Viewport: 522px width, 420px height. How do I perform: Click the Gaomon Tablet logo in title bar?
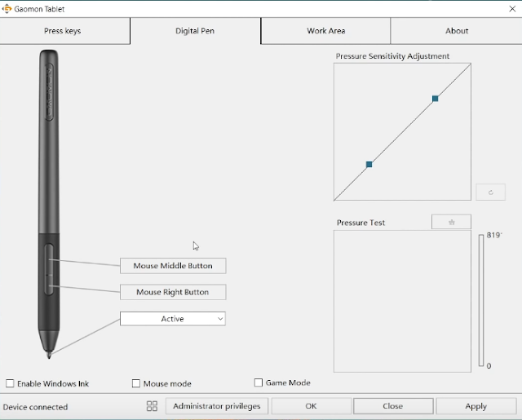point(7,9)
